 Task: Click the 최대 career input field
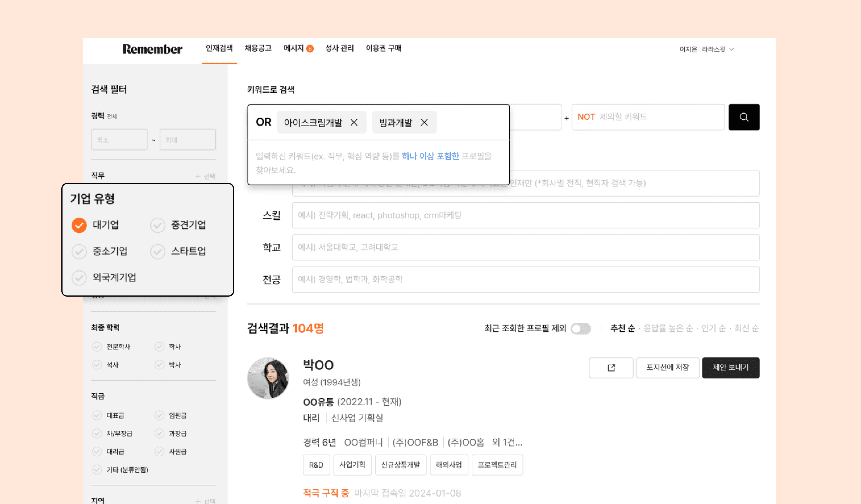coord(188,139)
